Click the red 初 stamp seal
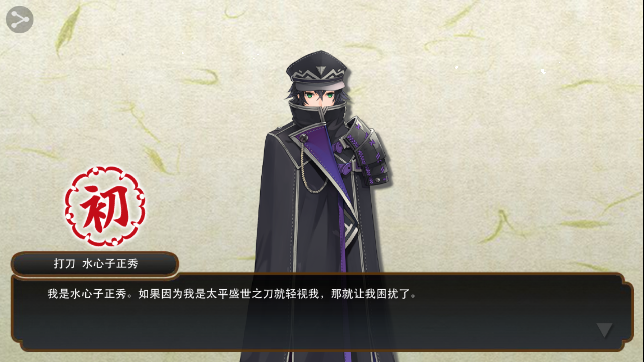Image resolution: width=644 pixels, height=362 pixels. click(105, 206)
